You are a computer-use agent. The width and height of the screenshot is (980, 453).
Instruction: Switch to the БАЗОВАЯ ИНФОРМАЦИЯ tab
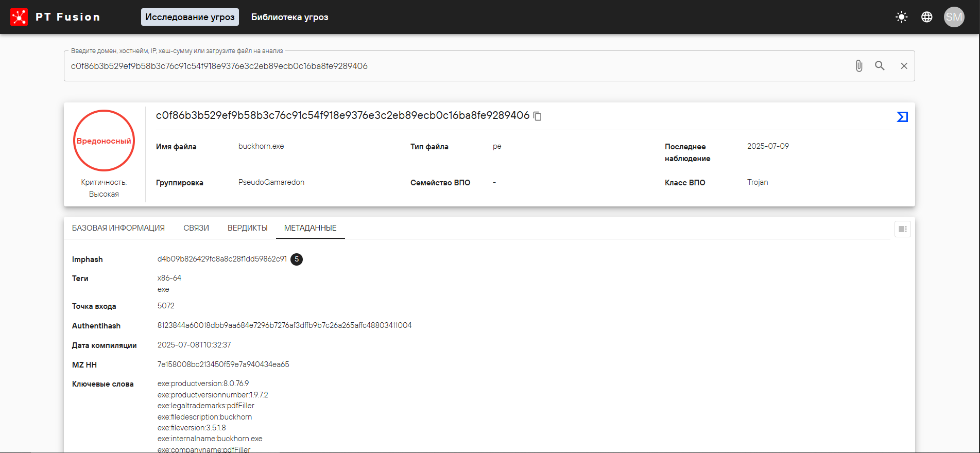[118, 228]
